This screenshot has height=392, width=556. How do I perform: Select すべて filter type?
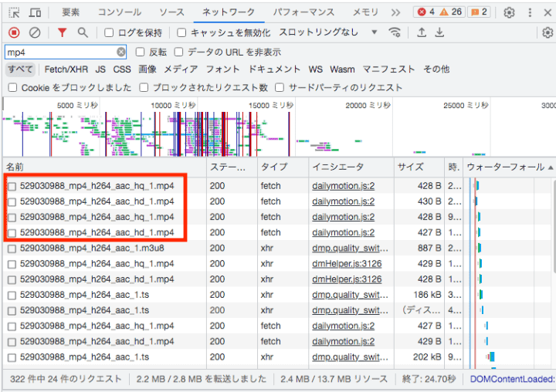(x=20, y=69)
